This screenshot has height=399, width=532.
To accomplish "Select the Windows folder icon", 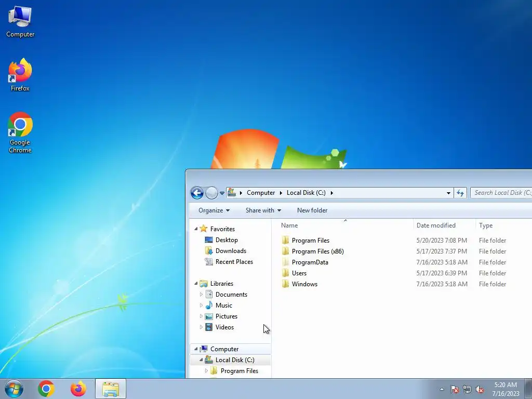I will (x=285, y=284).
